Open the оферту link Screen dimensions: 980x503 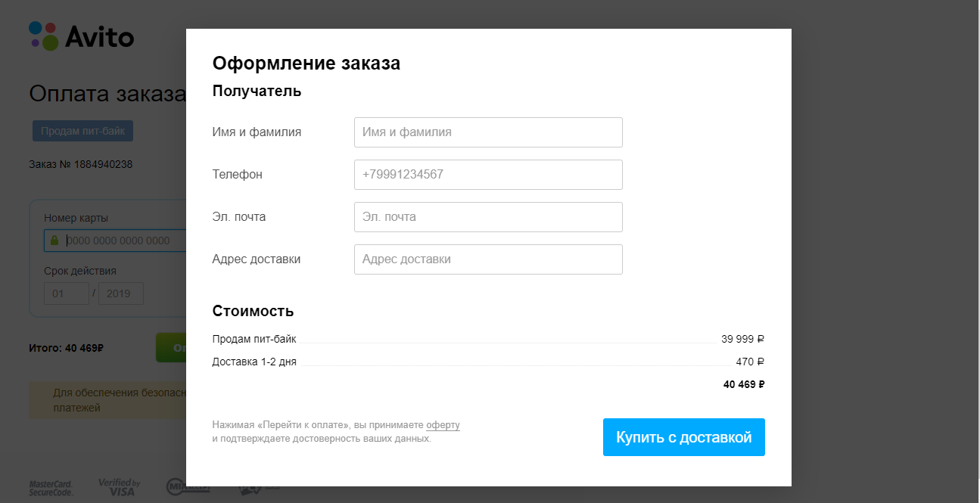443,425
